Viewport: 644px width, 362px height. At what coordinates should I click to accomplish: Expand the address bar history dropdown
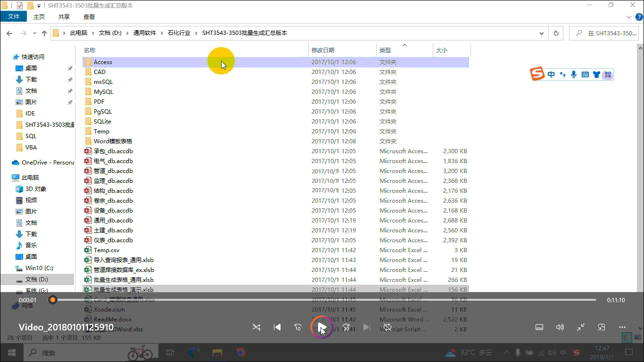click(542, 33)
